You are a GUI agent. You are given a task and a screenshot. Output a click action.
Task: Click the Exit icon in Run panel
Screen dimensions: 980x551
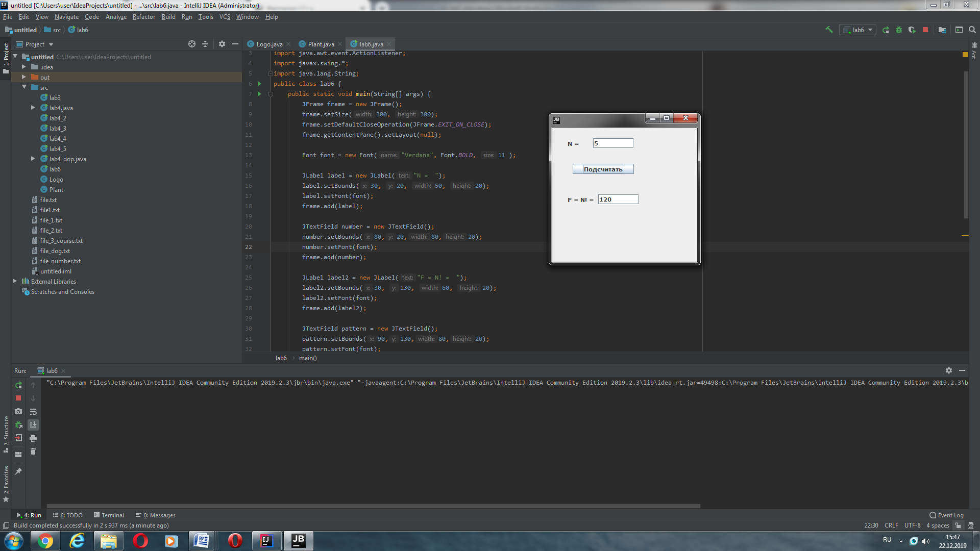[x=18, y=438]
